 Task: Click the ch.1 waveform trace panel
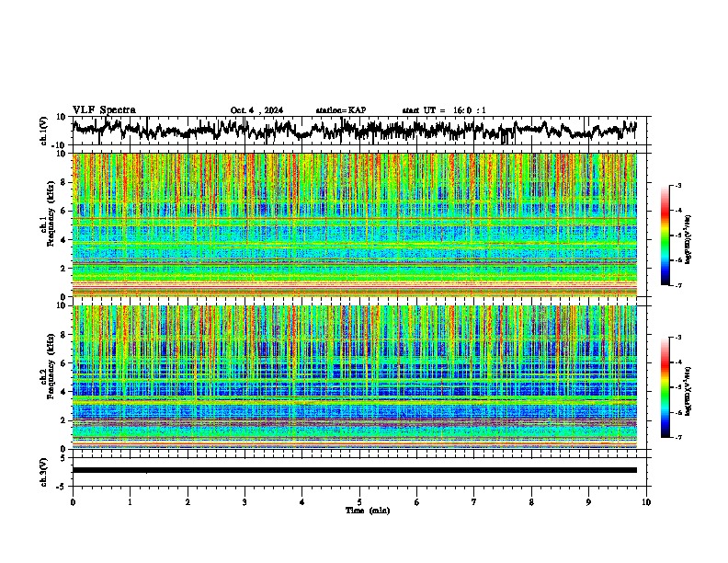coord(361,131)
